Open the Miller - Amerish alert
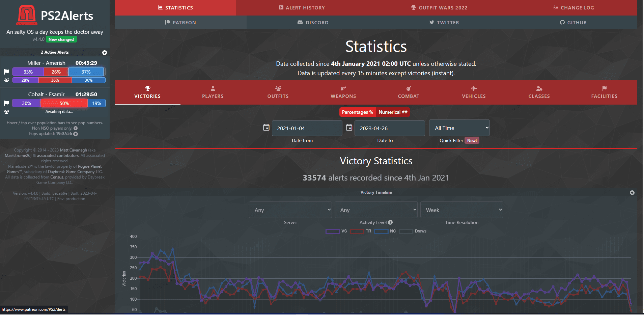Screen dimensions: 644x330 coord(47,63)
